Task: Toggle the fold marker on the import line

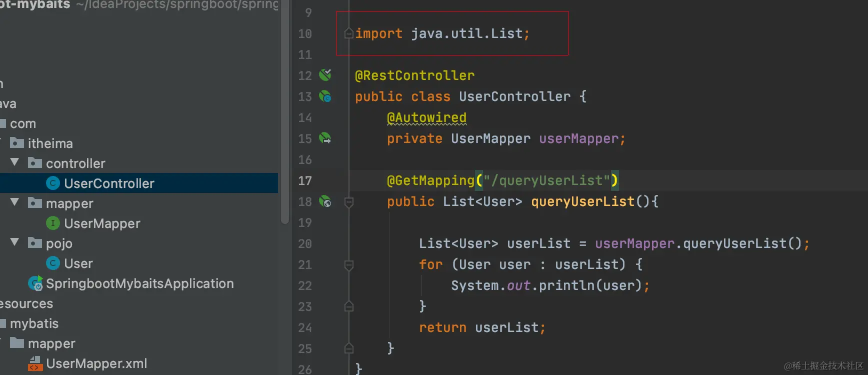Action: coord(349,33)
